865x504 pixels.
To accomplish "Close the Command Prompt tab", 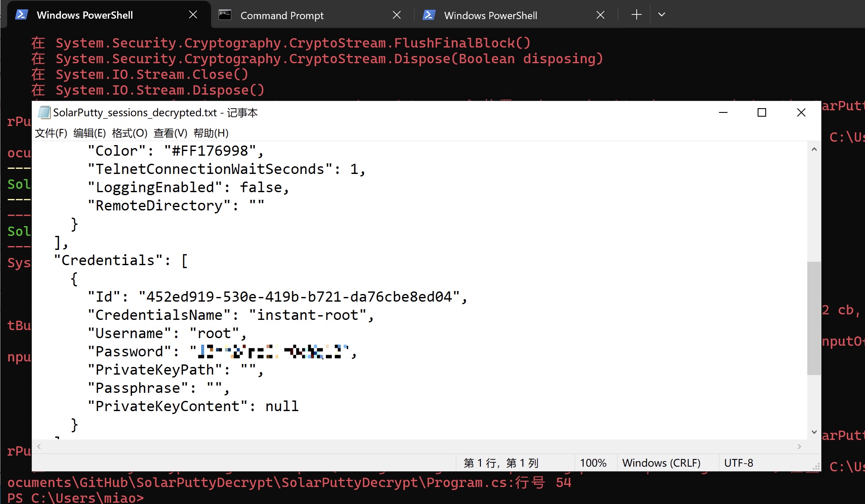I will 397,15.
